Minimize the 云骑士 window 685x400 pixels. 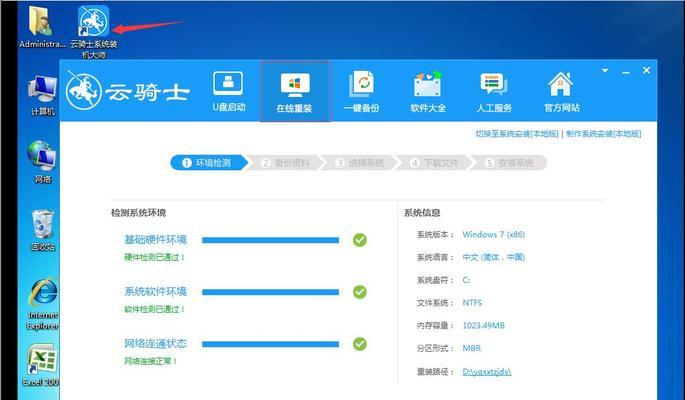[626, 72]
